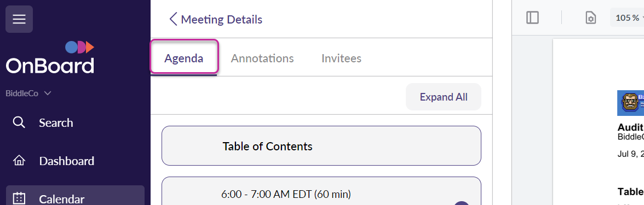The image size is (644, 205).
Task: Switch to the Invitees tab
Action: click(341, 58)
